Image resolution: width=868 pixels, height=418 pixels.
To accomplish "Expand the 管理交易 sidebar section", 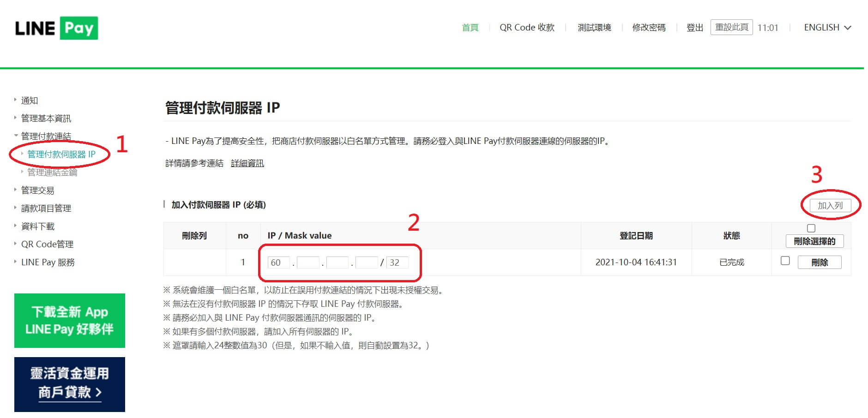I will tap(37, 190).
